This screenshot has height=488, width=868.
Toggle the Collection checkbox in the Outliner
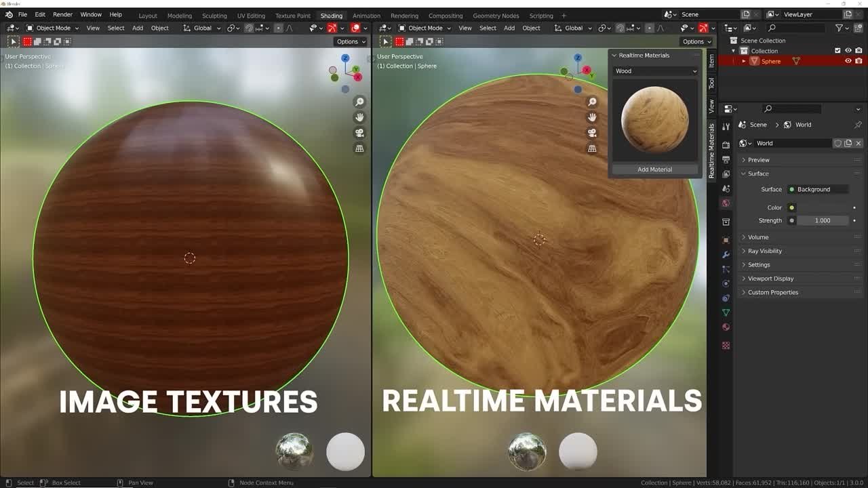(x=838, y=51)
